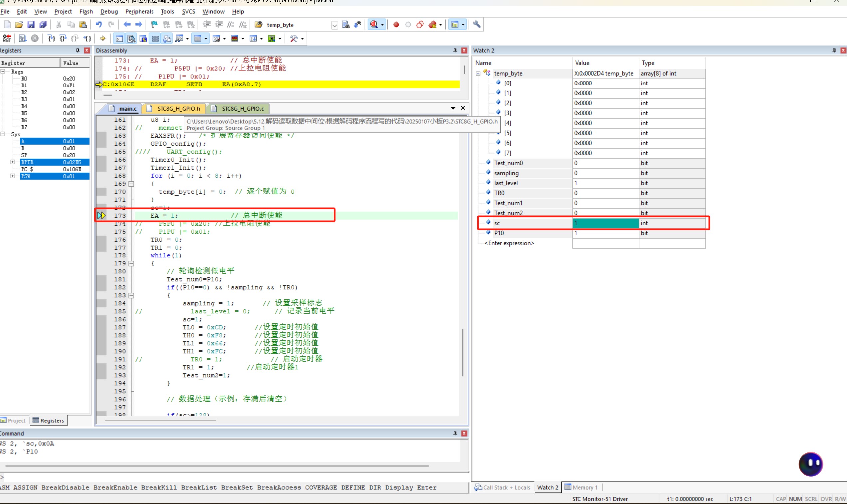Image resolution: width=847 pixels, height=504 pixels.
Task: Paste from clipboard toolbar icon
Action: (x=83, y=25)
